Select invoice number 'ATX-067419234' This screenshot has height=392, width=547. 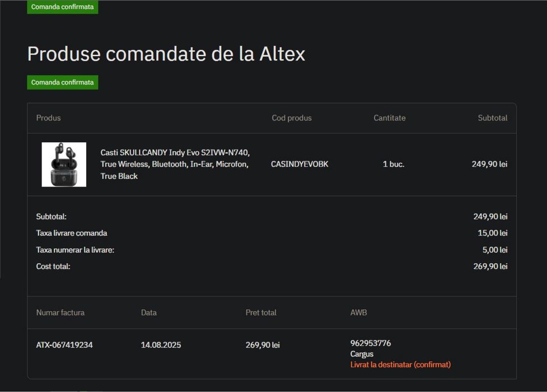click(64, 345)
